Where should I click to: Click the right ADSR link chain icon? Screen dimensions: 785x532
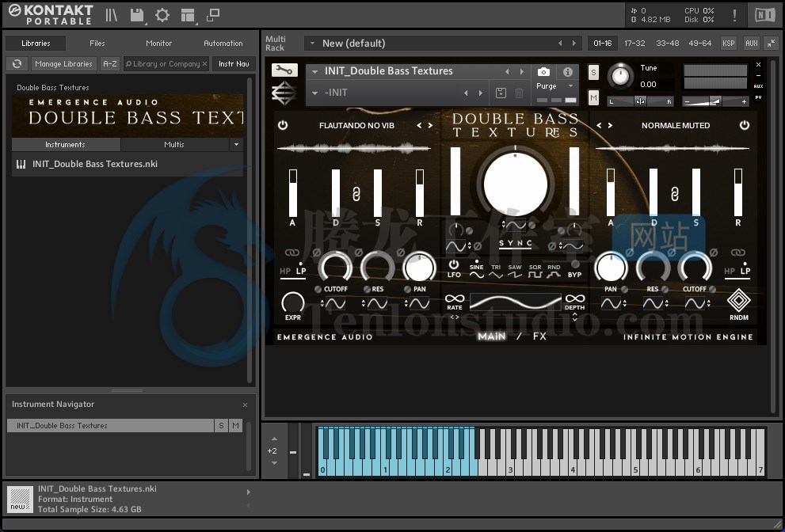674,193
